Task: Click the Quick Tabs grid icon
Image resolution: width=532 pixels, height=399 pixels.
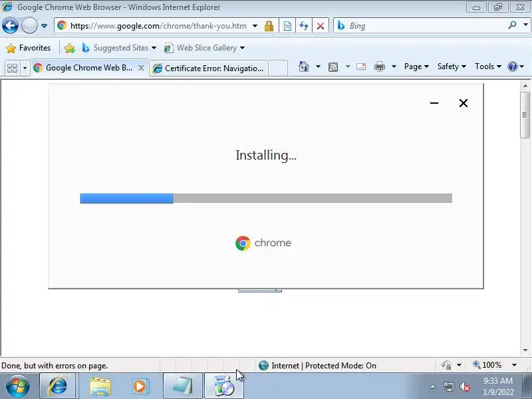Action: [x=12, y=68]
